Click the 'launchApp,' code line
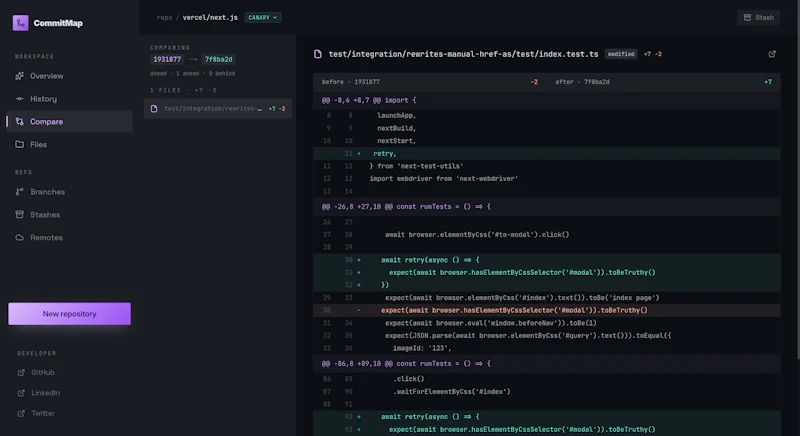Screen dimensions: 800x436 (546, 115)
